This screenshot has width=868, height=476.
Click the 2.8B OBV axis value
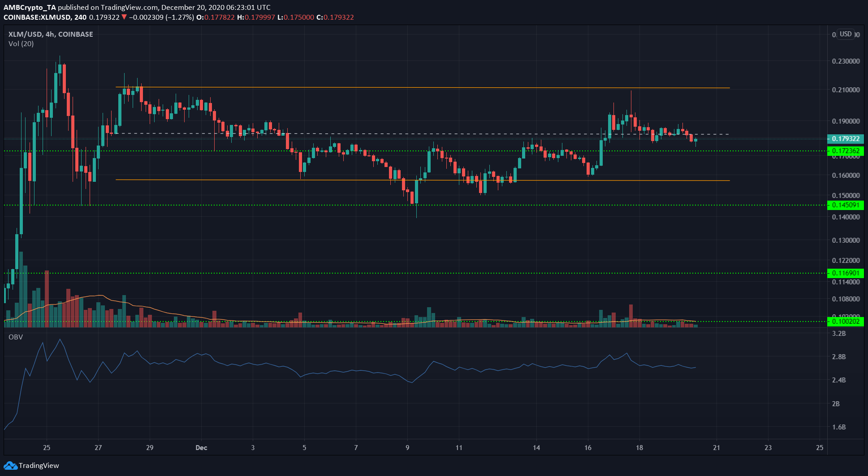(x=839, y=357)
